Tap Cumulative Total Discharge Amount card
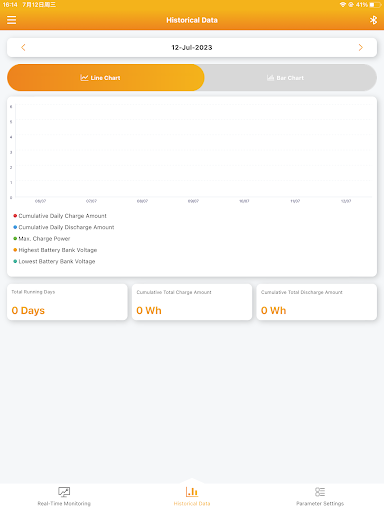384x512 pixels. pyautogui.click(x=317, y=302)
